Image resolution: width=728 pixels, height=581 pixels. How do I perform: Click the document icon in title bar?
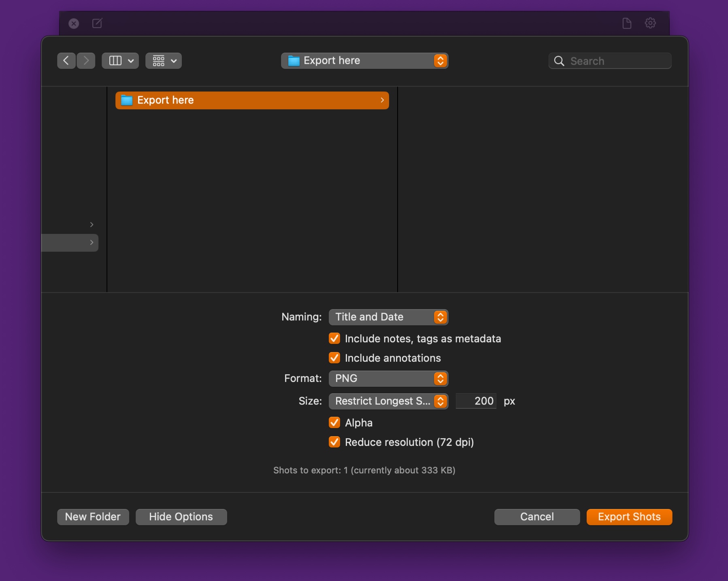627,23
